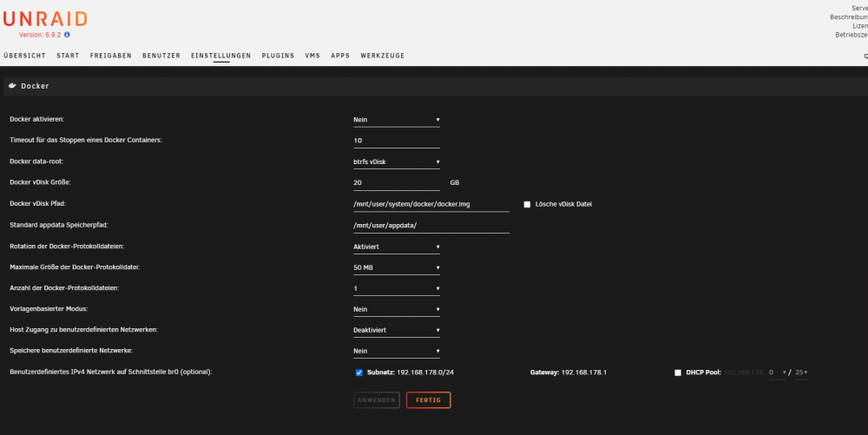Select the Einstellungen tab
The width and height of the screenshot is (868, 435).
220,56
